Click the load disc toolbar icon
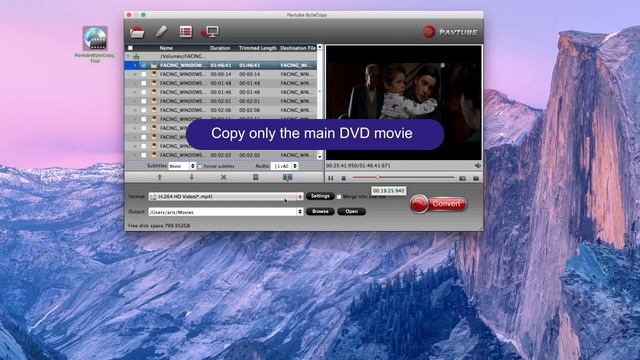This screenshot has width=640, height=360. coord(137,32)
